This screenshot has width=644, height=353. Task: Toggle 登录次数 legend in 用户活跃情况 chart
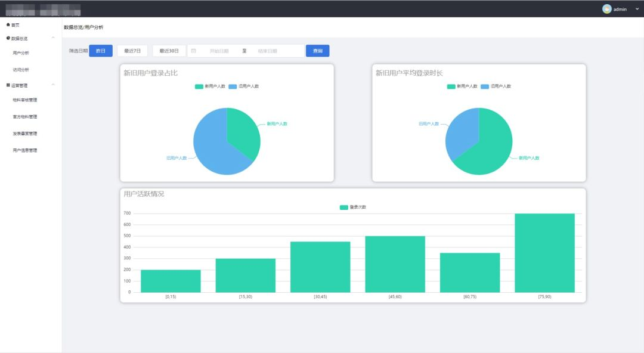tap(353, 207)
